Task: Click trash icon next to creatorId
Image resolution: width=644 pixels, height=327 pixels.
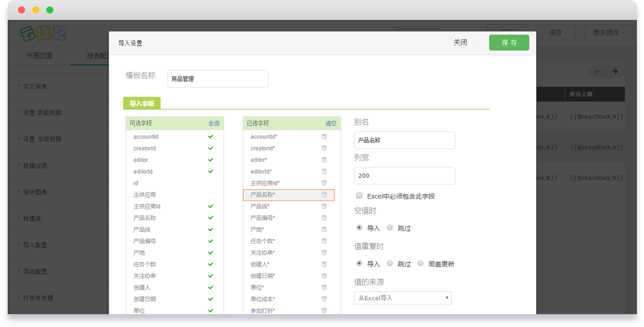Action: click(324, 148)
